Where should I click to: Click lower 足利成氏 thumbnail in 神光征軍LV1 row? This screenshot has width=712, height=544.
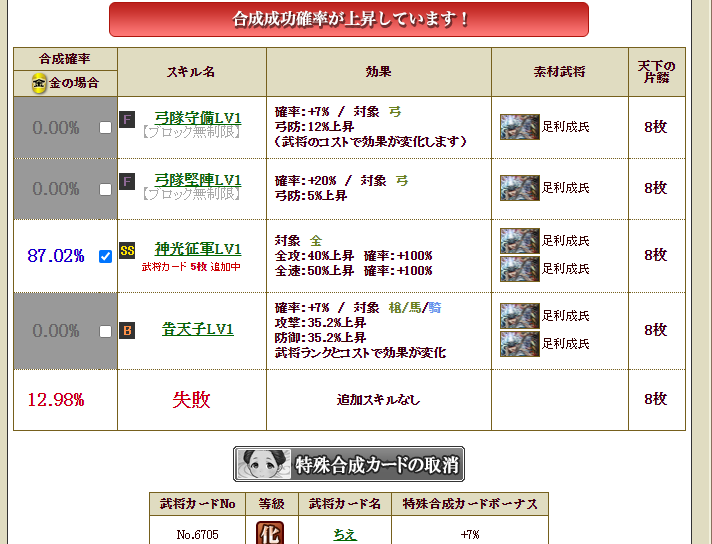click(519, 269)
